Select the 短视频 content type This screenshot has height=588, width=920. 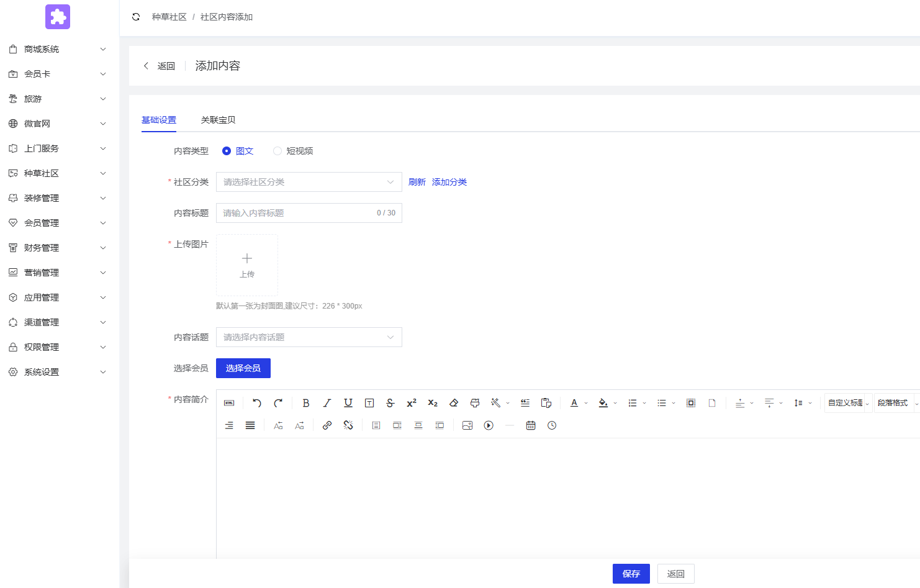(x=277, y=151)
